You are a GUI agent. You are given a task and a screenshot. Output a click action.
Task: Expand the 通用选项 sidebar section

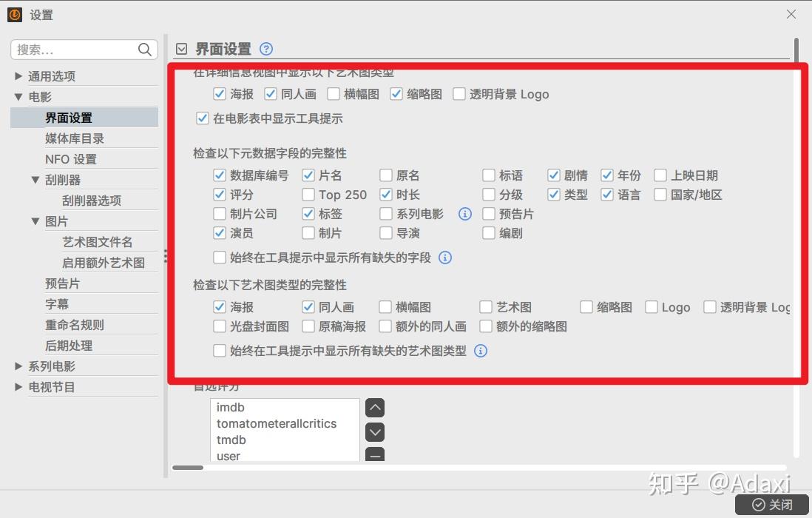tap(18, 75)
